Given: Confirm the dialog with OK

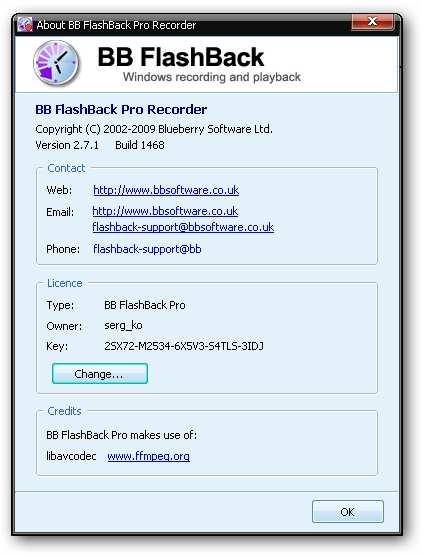Looking at the screenshot, I should (348, 511).
